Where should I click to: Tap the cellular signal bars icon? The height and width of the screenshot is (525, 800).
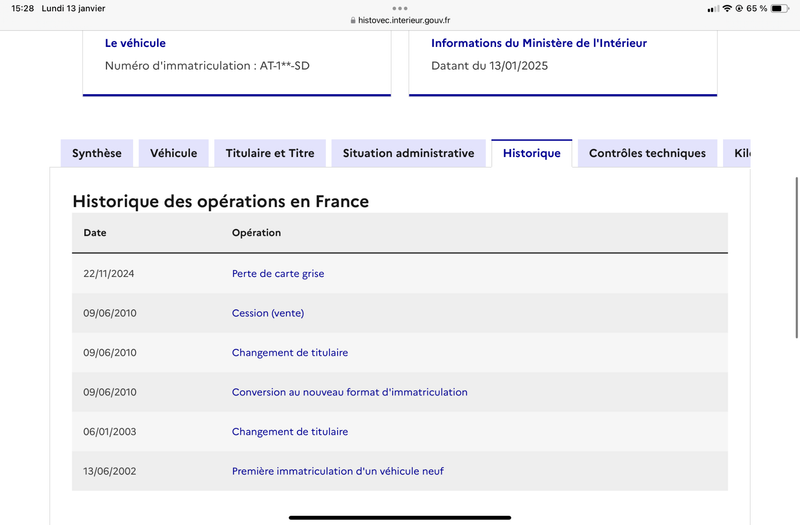[713, 9]
